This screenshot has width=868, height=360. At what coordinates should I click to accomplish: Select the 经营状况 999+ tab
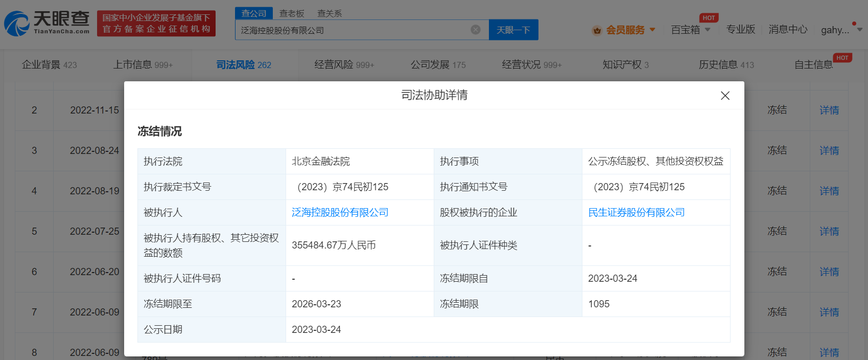click(532, 65)
